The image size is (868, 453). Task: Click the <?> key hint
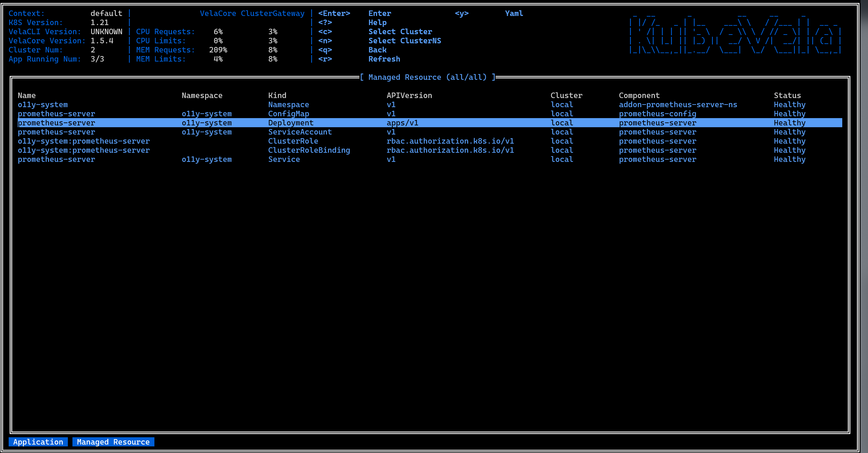[x=325, y=23]
